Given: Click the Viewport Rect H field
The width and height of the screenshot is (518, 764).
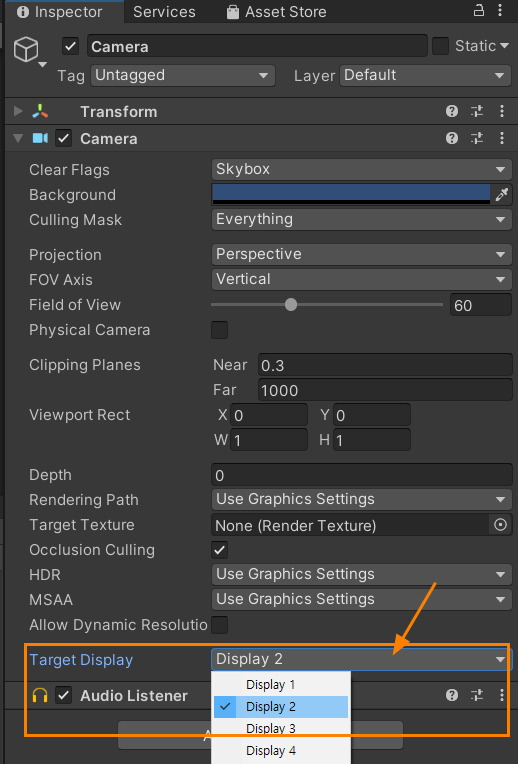Looking at the screenshot, I should point(372,440).
